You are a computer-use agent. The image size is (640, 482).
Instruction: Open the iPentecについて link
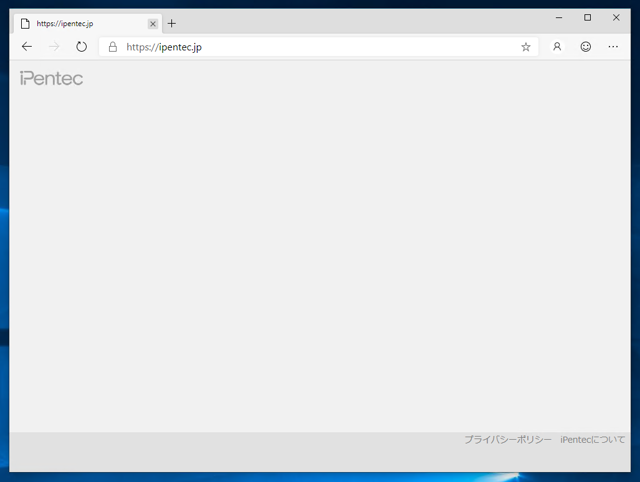tap(592, 440)
